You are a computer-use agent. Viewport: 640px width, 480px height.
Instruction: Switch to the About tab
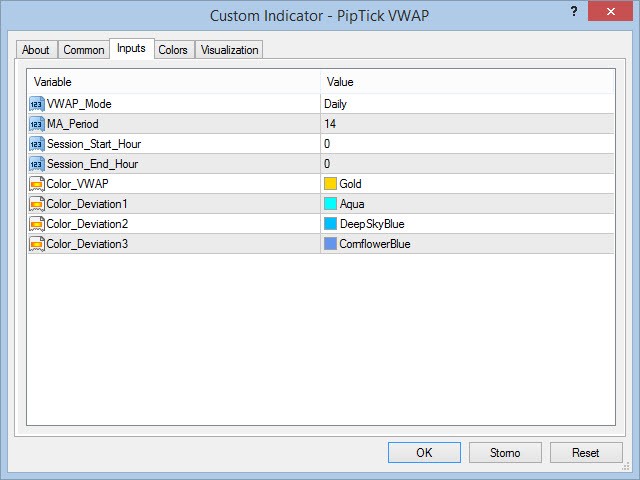(x=36, y=50)
